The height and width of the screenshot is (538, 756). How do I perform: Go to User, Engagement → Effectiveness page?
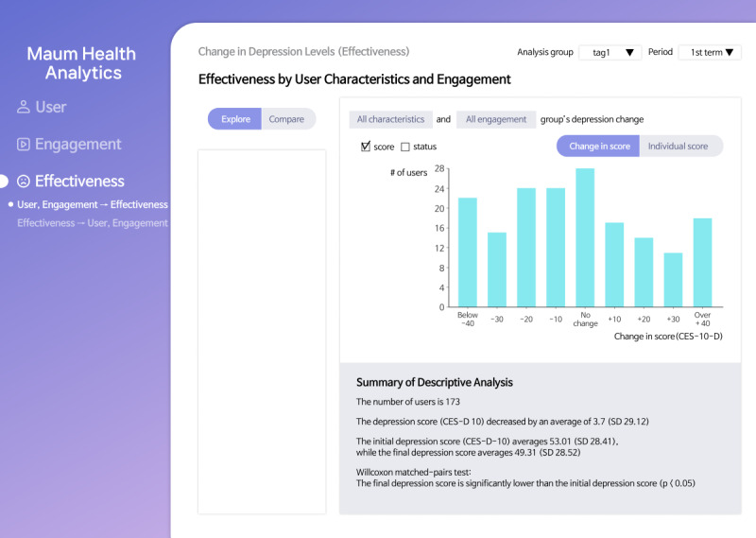coord(93,204)
